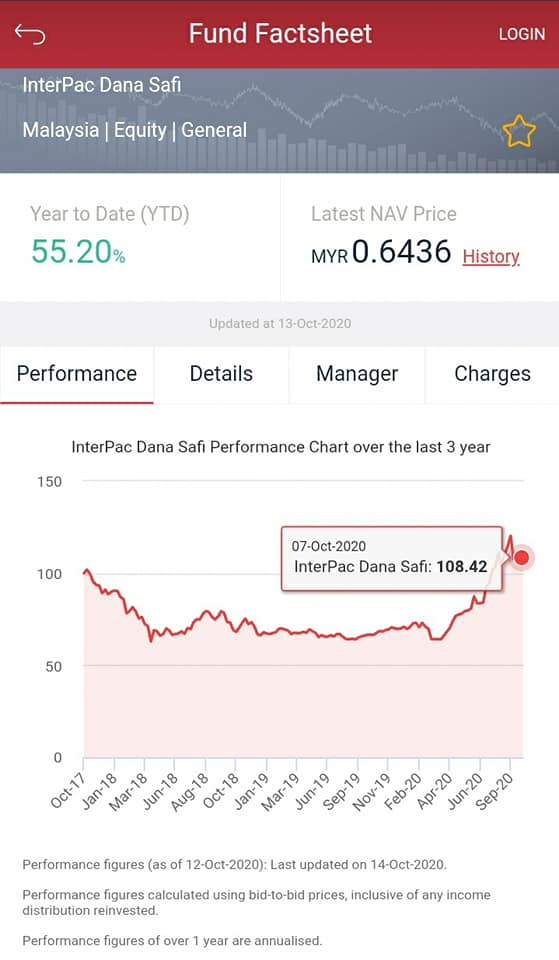
Task: Click the 07-Oct-2020 chart tooltip
Action: coord(392,558)
